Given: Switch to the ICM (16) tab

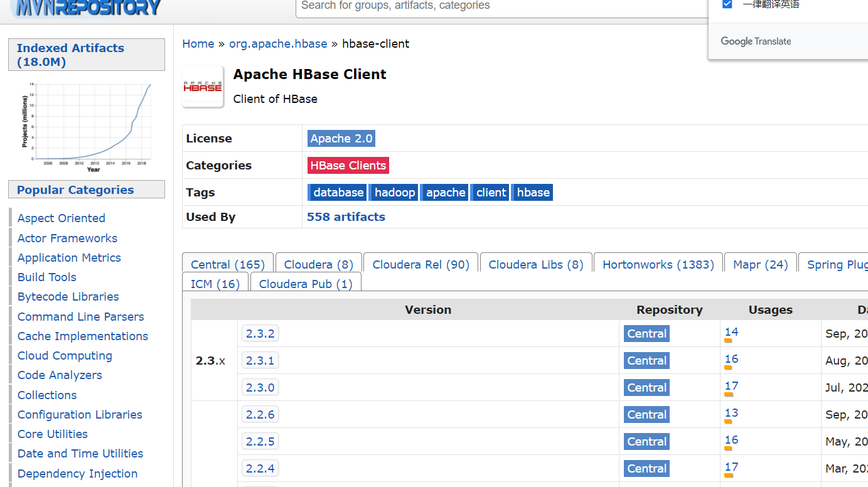Looking at the screenshot, I should [x=215, y=284].
